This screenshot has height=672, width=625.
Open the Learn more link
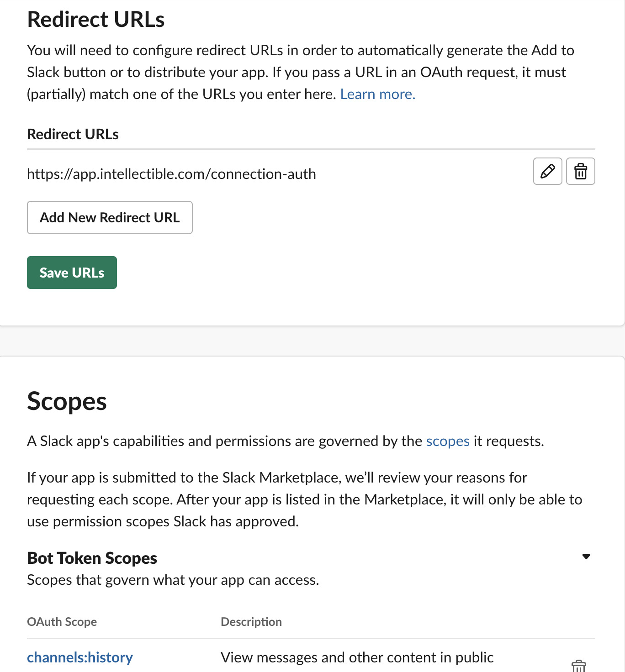coord(377,94)
